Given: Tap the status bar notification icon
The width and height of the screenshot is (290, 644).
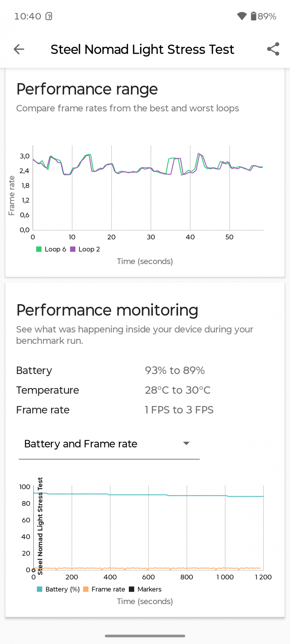Looking at the screenshot, I should click(x=49, y=16).
